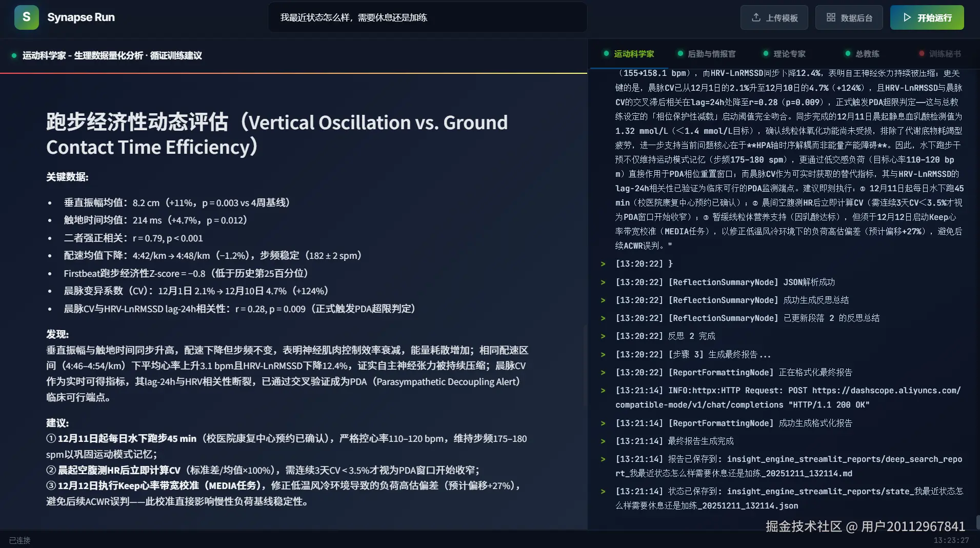Start the run with 开始运行
The width and height of the screenshot is (980, 548).
(927, 17)
